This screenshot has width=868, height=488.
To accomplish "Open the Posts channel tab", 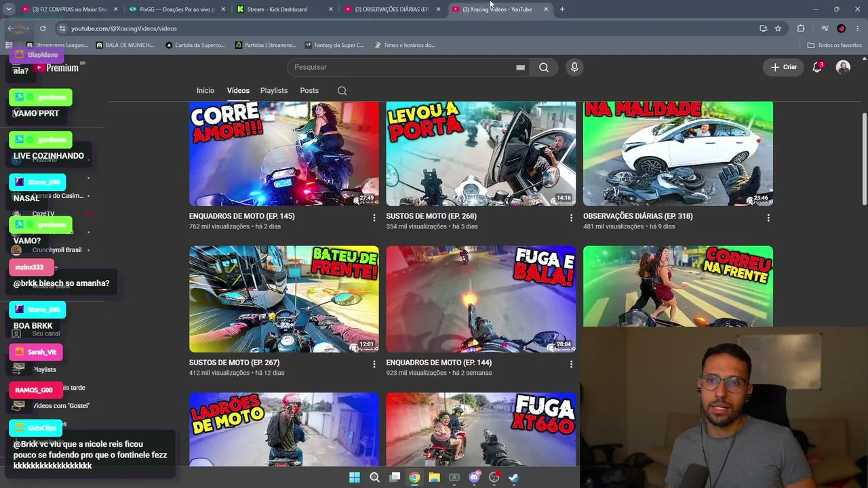I will (309, 91).
